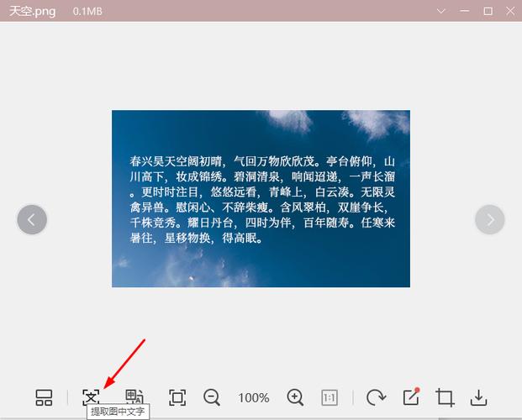Click the sky image with poem text

click(x=261, y=199)
